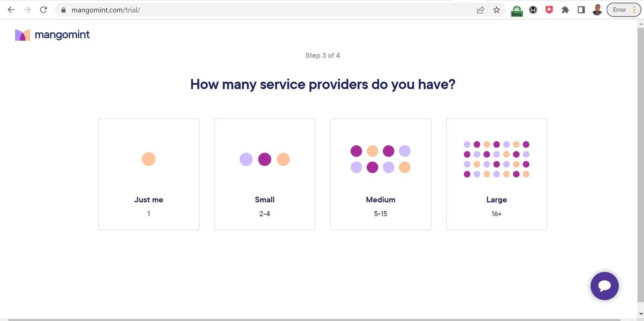View site info via lock icon
This screenshot has height=321, width=644.
(64, 10)
